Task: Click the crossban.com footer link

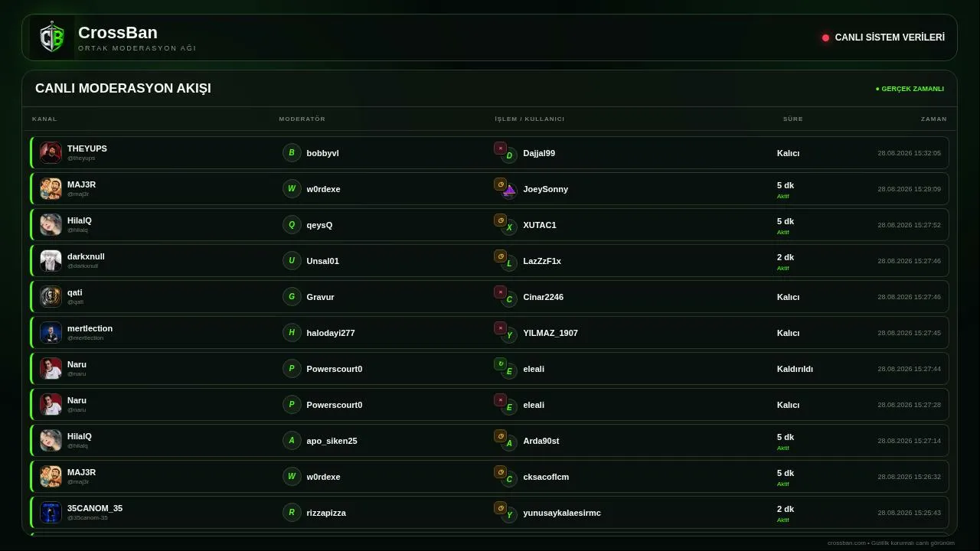Action: tap(846, 543)
